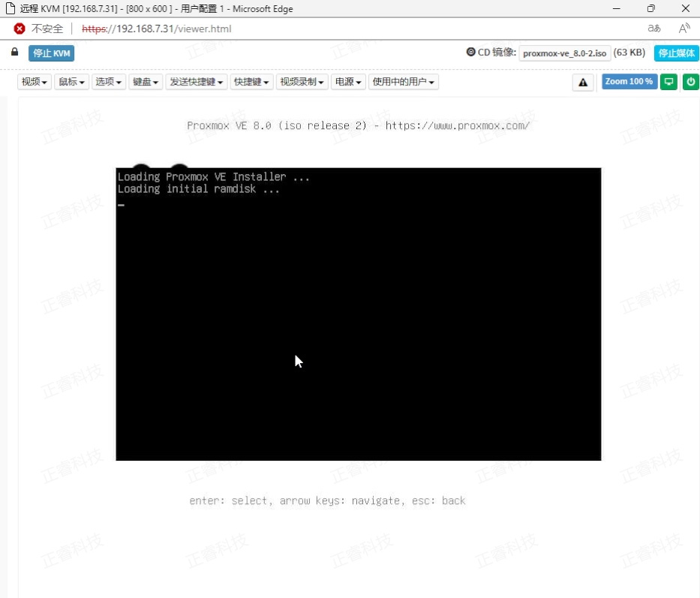
Task: Expand the 视频录制 dropdown menu
Action: 302,82
